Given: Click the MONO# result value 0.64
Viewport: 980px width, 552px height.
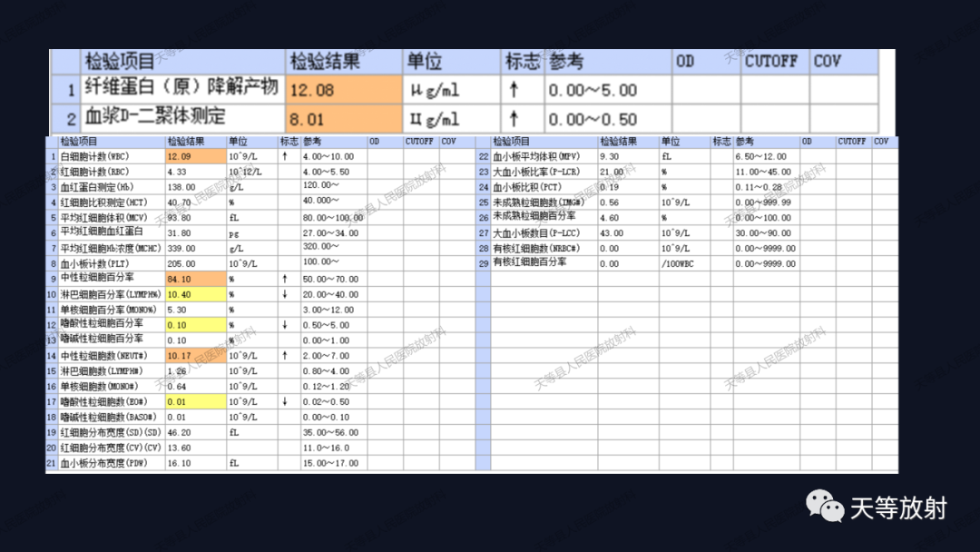Looking at the screenshot, I should (x=176, y=387).
